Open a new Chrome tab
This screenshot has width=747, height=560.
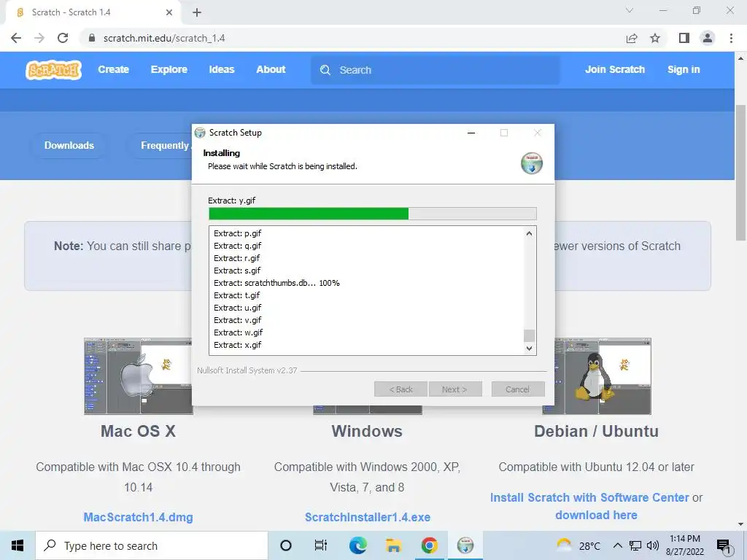(x=197, y=12)
